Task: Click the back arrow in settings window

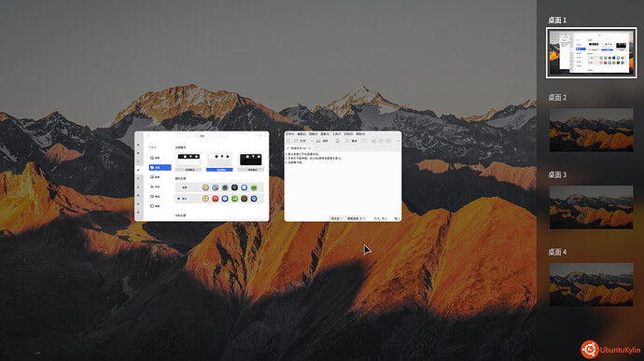Action: (148, 136)
